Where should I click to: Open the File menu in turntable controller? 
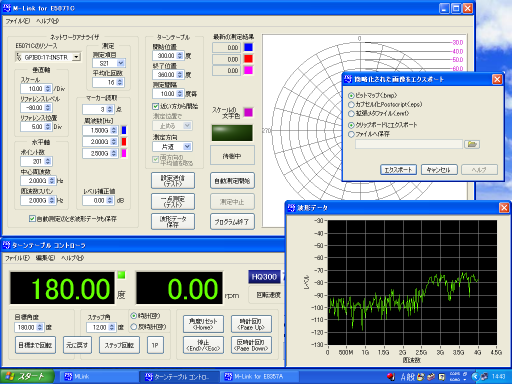coord(18,258)
